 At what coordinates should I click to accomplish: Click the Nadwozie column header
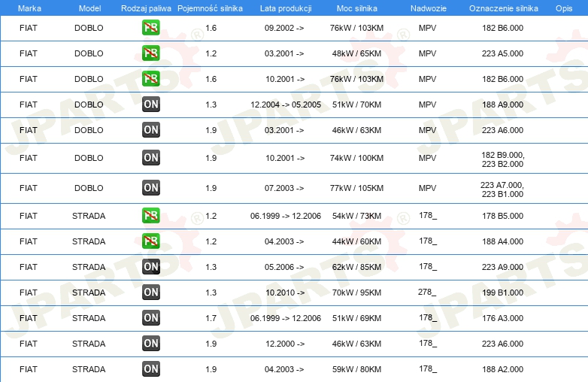[429, 8]
